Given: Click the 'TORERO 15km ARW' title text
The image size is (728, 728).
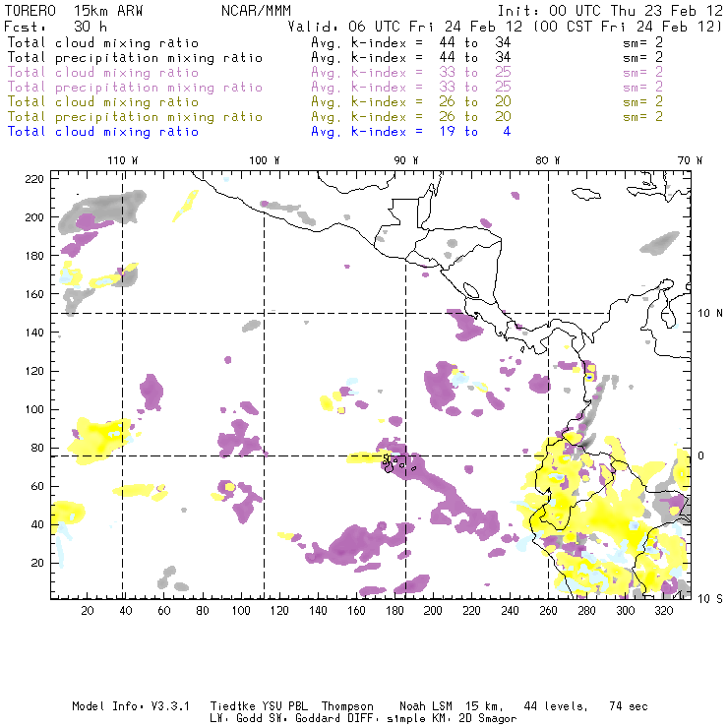Looking at the screenshot, I should click(74, 11).
